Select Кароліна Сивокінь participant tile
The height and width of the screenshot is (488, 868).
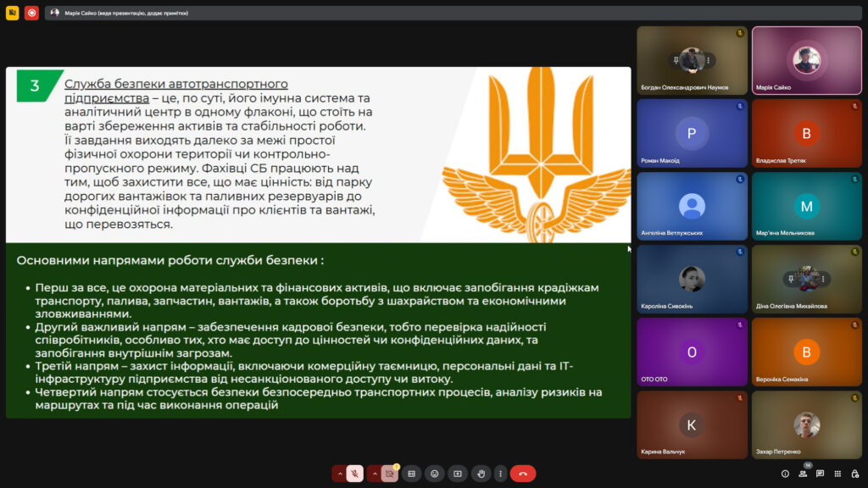pyautogui.click(x=692, y=279)
